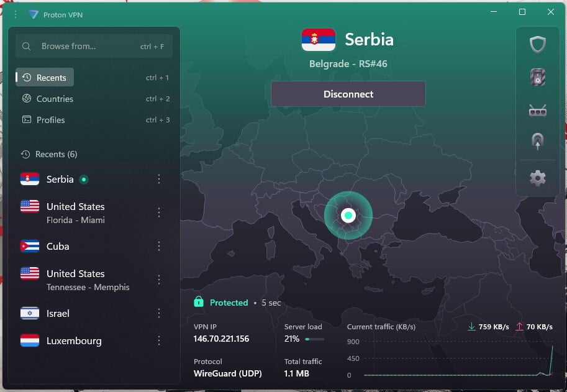This screenshot has height=392, width=567.
Task: Click the upload speed arrow icon
Action: pos(519,327)
